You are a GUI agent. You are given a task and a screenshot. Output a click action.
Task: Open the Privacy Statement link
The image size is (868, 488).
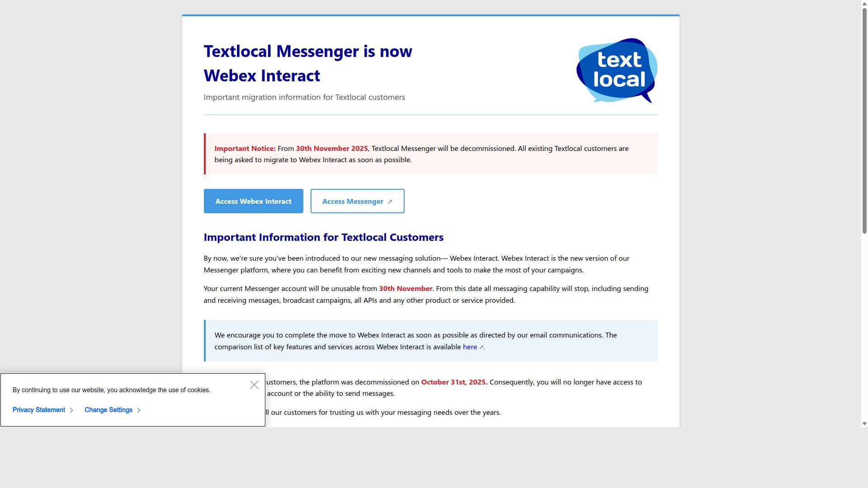click(x=43, y=410)
